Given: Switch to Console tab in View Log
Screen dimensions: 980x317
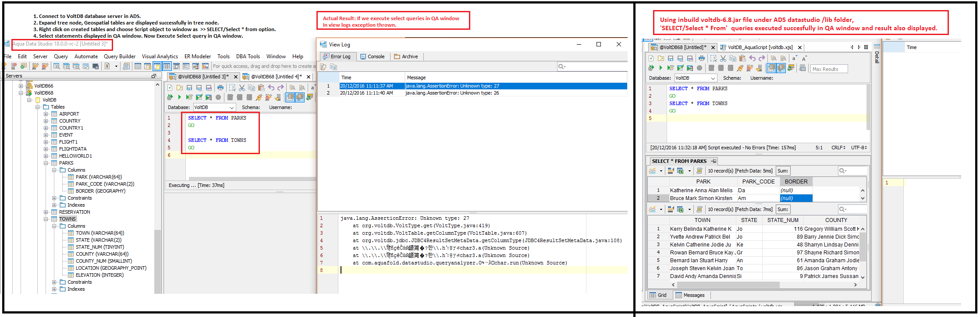Looking at the screenshot, I should coord(373,56).
